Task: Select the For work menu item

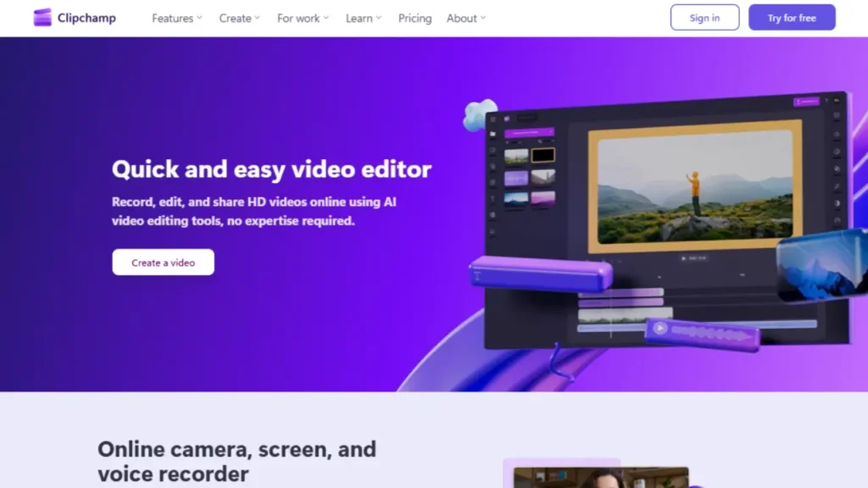Action: pyautogui.click(x=298, y=18)
